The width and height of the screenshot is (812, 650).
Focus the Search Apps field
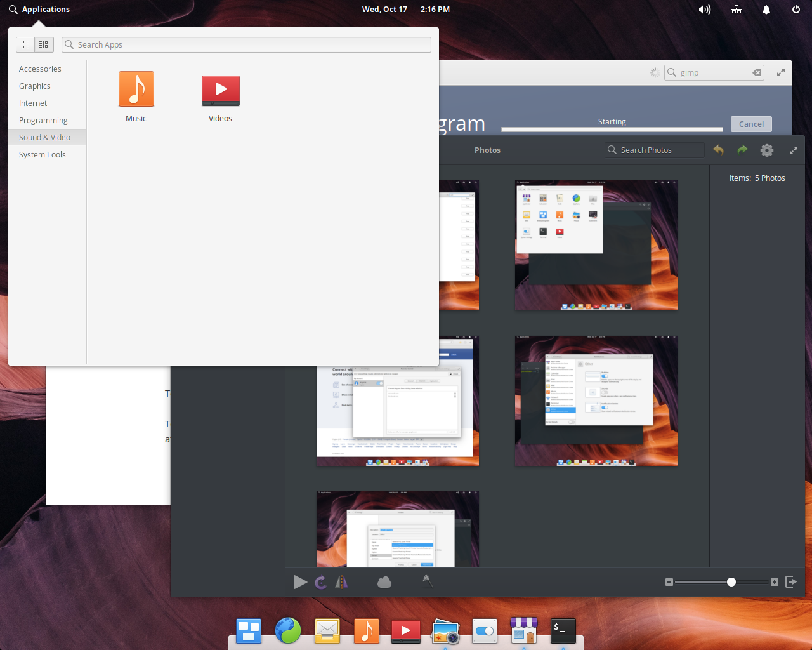[246, 44]
